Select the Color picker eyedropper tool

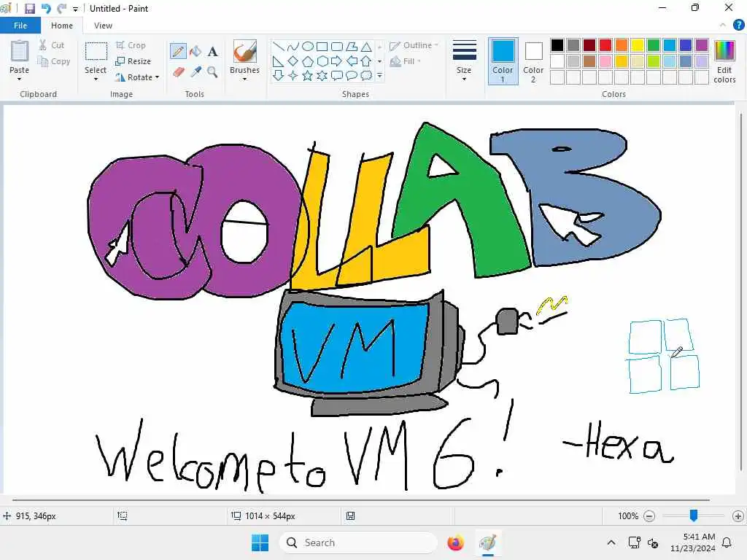coord(196,72)
